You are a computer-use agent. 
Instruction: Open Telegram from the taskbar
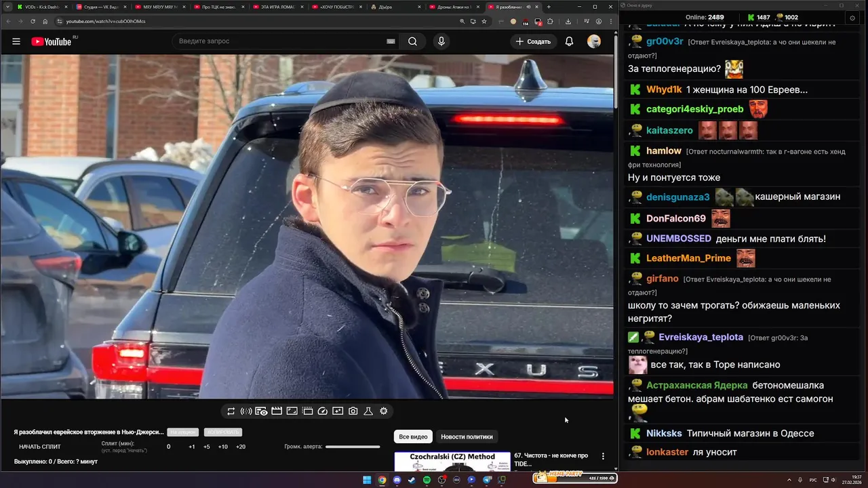coord(486,480)
